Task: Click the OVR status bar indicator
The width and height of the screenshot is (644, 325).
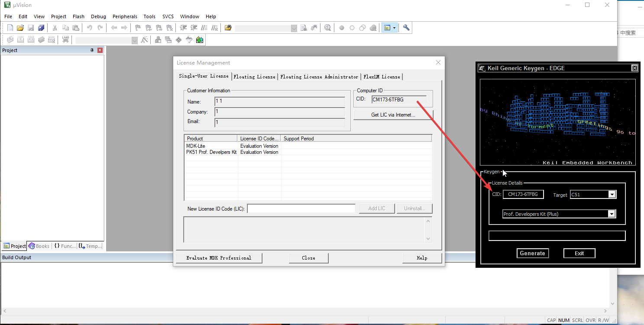Action: click(x=590, y=320)
